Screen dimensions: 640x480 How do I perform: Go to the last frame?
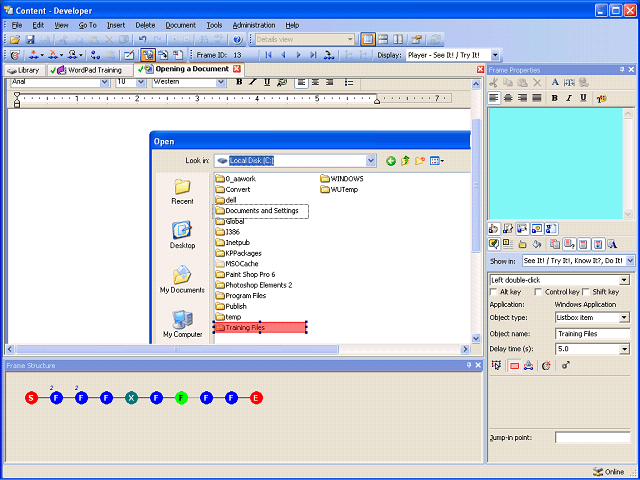[x=313, y=55]
